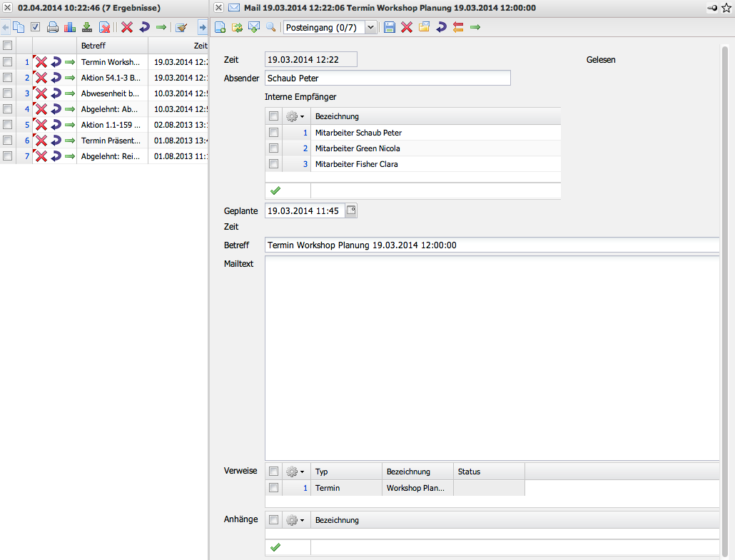Select the checkbox of the Termin reference row
Screen dimensions: 735x560
pos(273,488)
